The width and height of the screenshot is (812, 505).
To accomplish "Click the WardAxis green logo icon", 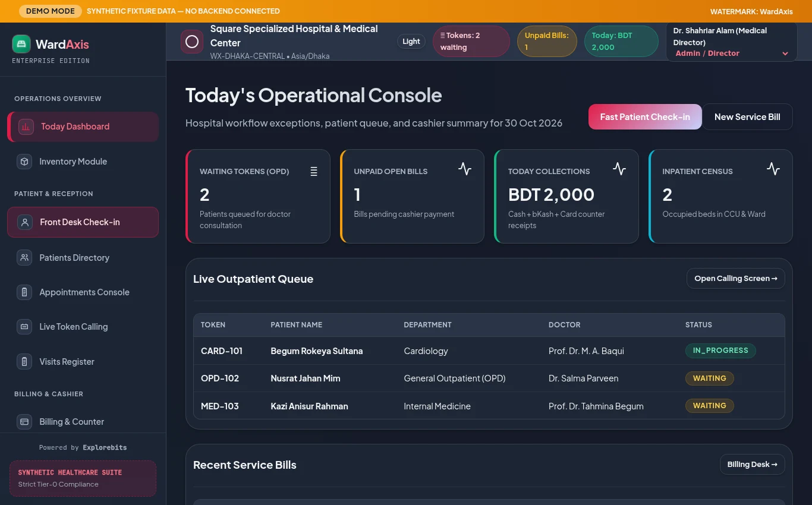I will coord(21,44).
